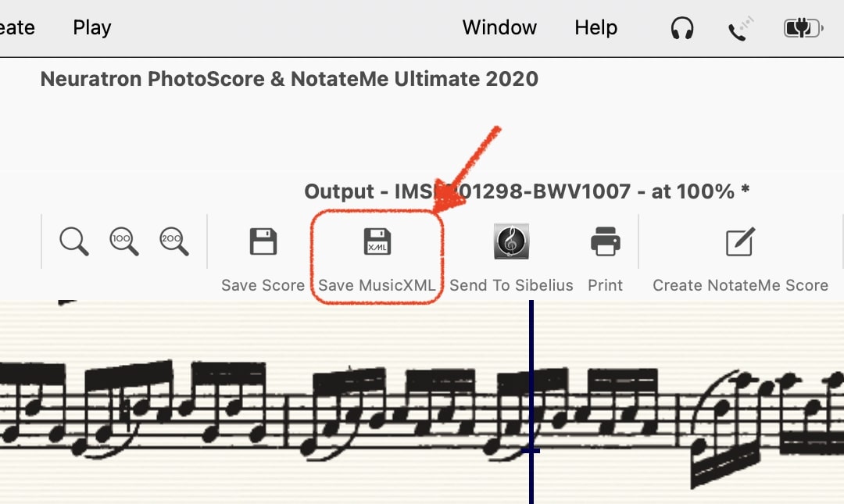The image size is (844, 504).
Task: Click the plain magnifier zoom icon
Action: click(74, 241)
